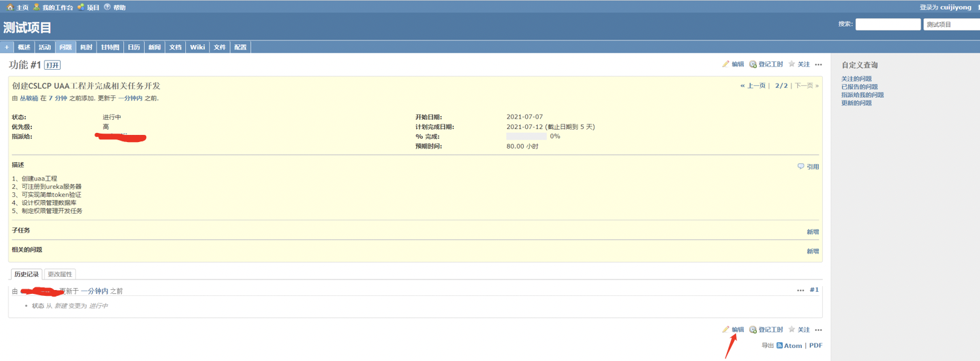Image resolution: width=980 pixels, height=361 pixels.
Task: Click the 下一页 » next link
Action: pos(806,85)
